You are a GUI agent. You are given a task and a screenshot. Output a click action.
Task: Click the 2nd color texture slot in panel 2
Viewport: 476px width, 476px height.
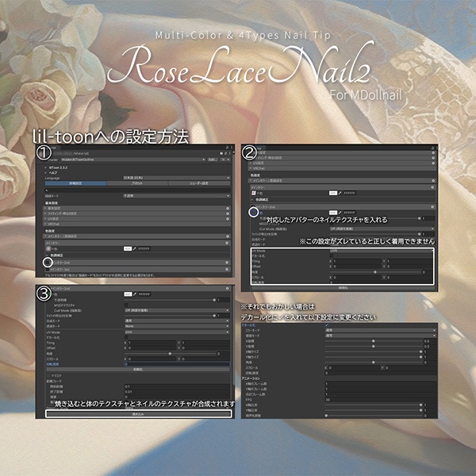click(254, 213)
